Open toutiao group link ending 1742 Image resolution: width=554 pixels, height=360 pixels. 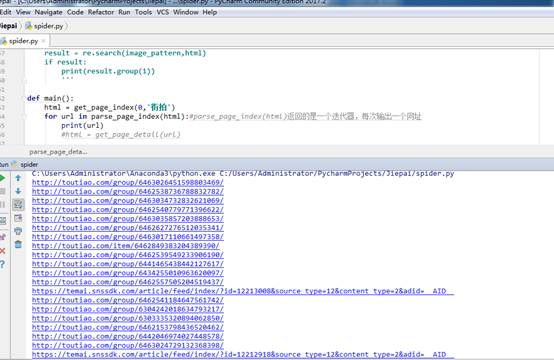[x=128, y=300]
